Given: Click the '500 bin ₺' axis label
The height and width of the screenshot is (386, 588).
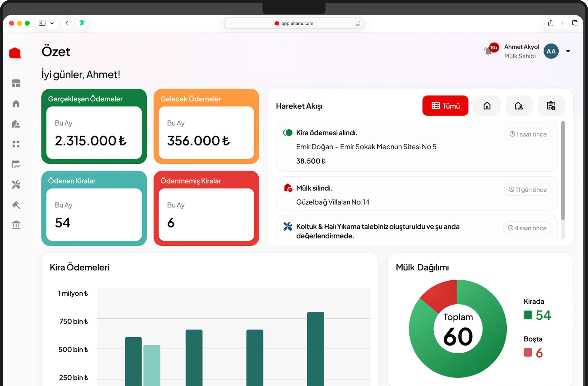Looking at the screenshot, I should click(x=73, y=350).
